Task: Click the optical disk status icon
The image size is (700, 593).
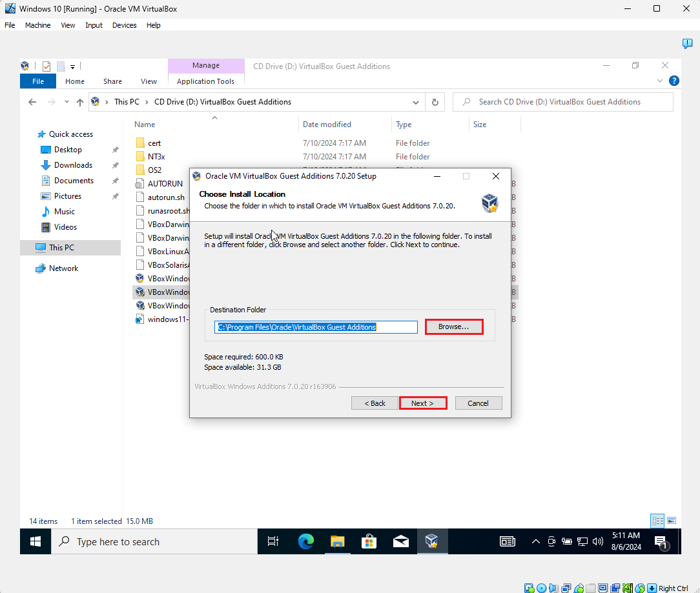Action: 542,588
